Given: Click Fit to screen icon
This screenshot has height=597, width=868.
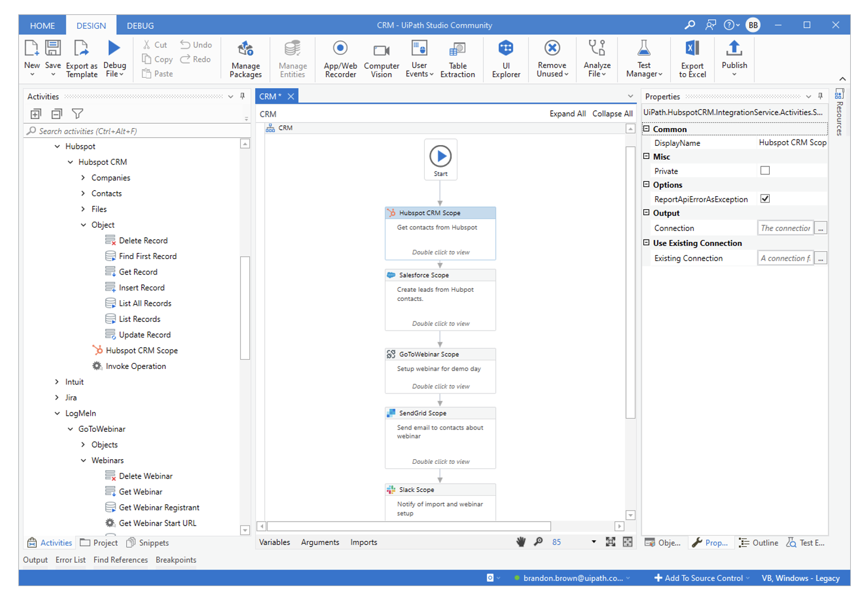Looking at the screenshot, I should pyautogui.click(x=610, y=542).
